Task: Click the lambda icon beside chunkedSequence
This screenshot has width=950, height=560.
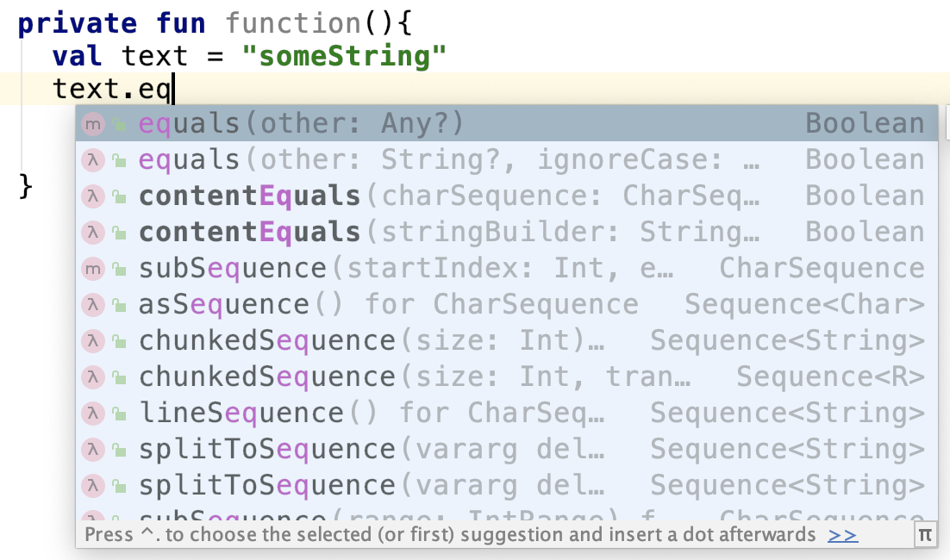Action: [x=92, y=340]
